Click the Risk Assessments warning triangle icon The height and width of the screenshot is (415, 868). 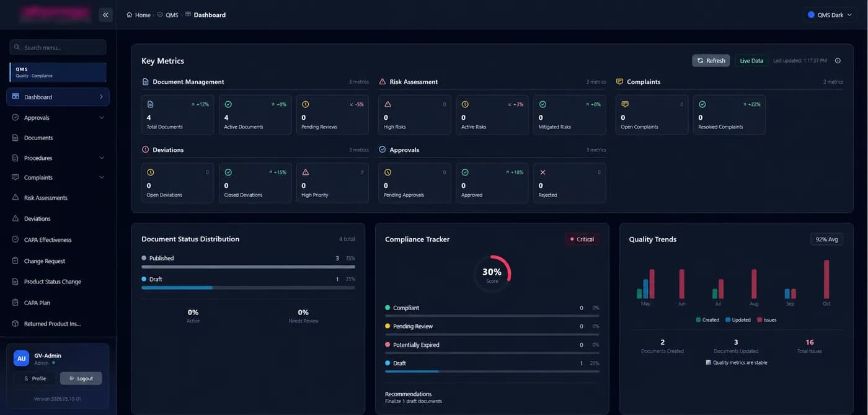(x=15, y=198)
